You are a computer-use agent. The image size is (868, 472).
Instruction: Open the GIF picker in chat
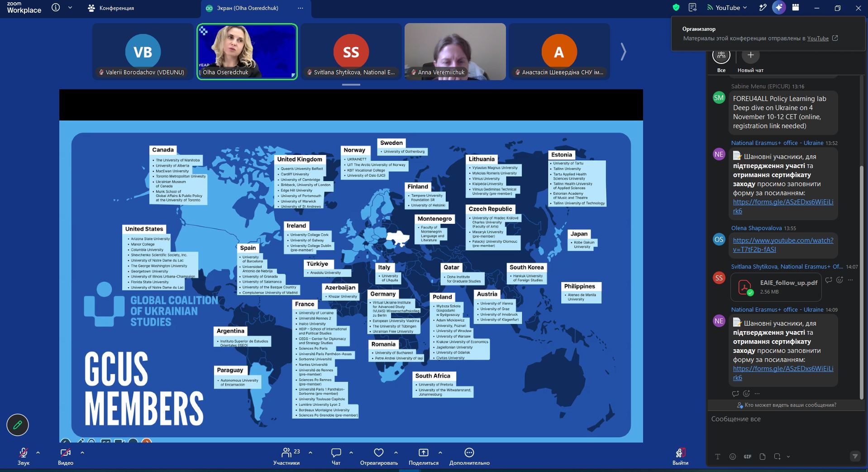tap(748, 457)
